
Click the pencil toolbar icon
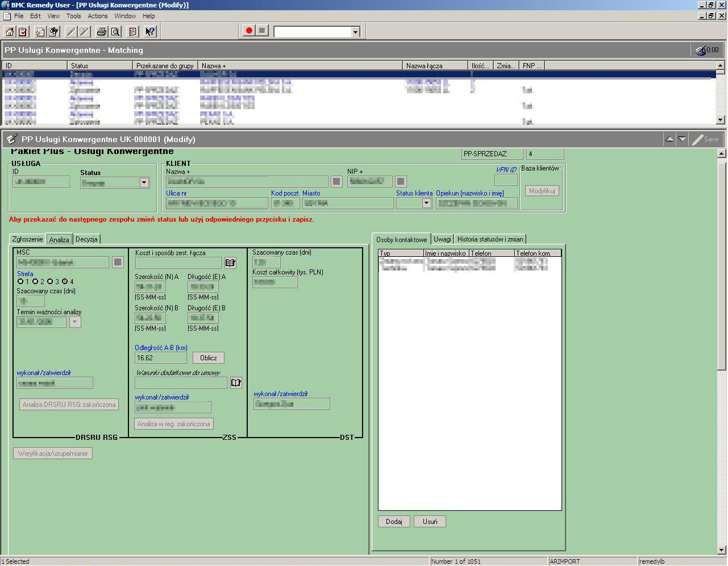pos(70,31)
